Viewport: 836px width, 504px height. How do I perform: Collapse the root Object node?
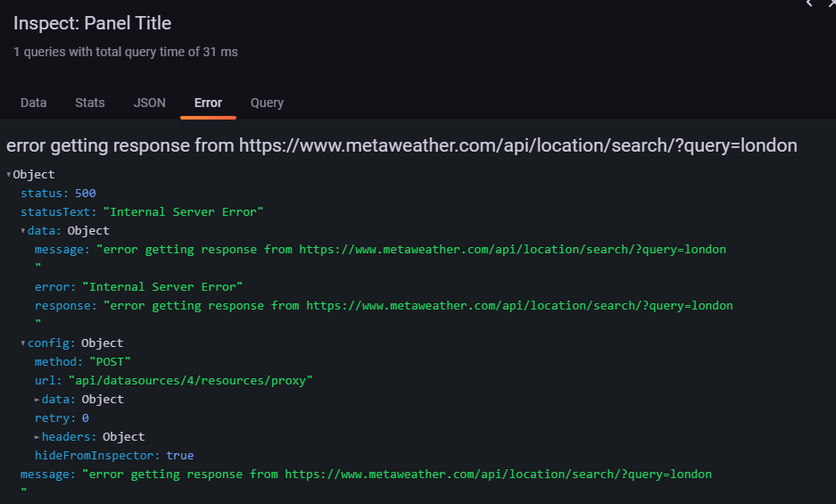coord(9,175)
